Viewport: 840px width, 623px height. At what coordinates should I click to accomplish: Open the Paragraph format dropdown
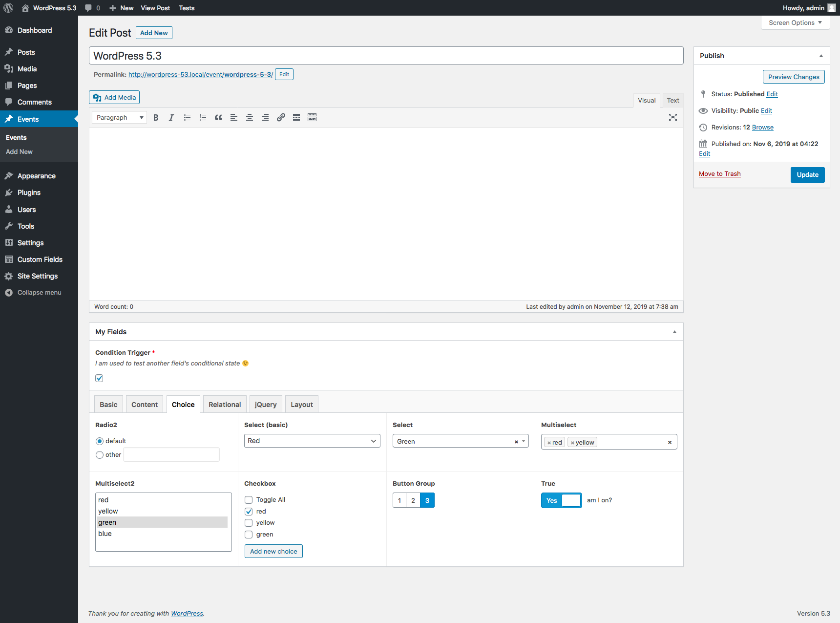pyautogui.click(x=119, y=117)
